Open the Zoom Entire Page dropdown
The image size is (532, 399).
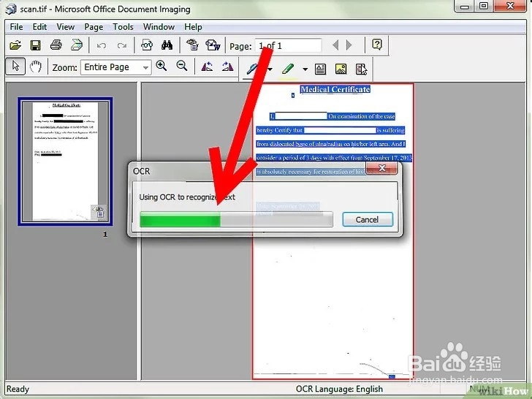(115, 67)
